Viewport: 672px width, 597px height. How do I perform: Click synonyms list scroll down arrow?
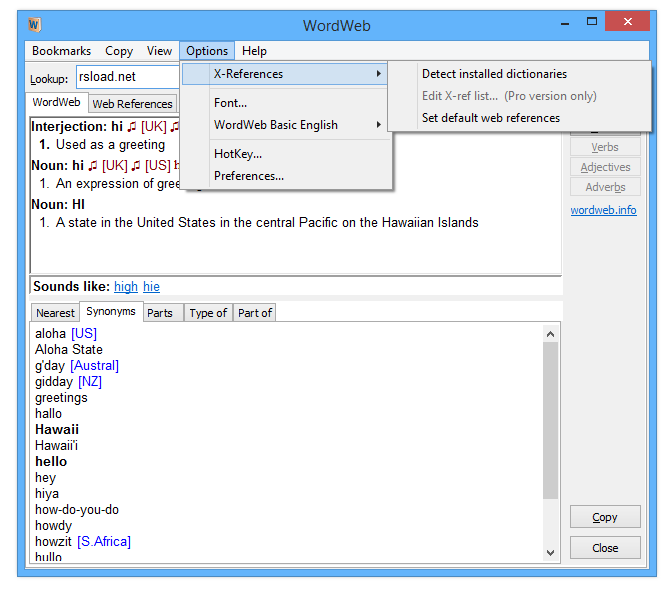[551, 552]
